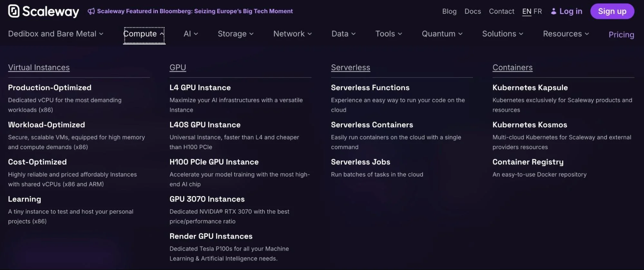Viewport: 644px width, 270px height.
Task: Open the Tools dropdown
Action: [x=389, y=34]
